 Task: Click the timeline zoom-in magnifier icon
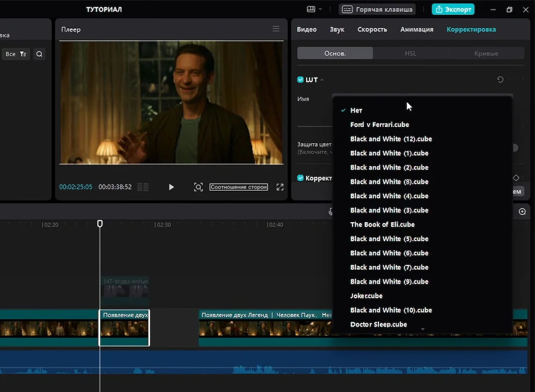522,212
